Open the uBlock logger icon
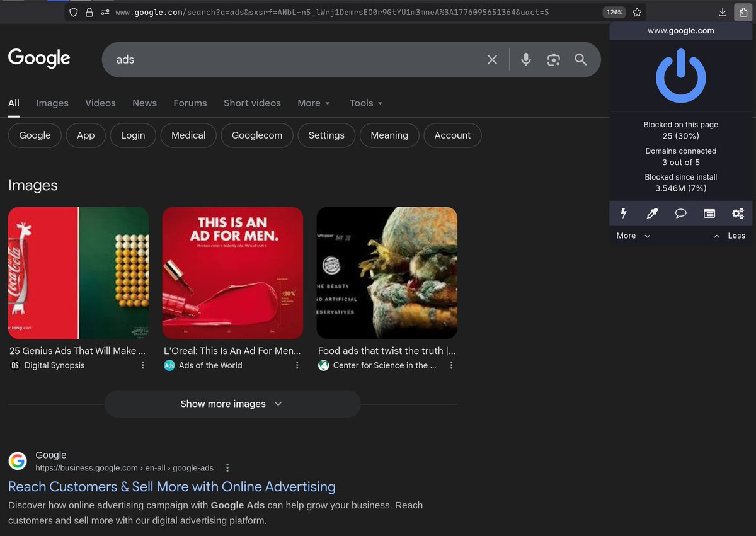 click(x=709, y=214)
